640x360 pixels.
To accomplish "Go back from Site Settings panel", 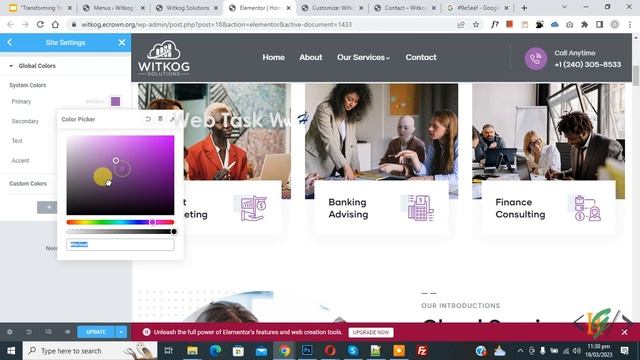I will [x=10, y=42].
